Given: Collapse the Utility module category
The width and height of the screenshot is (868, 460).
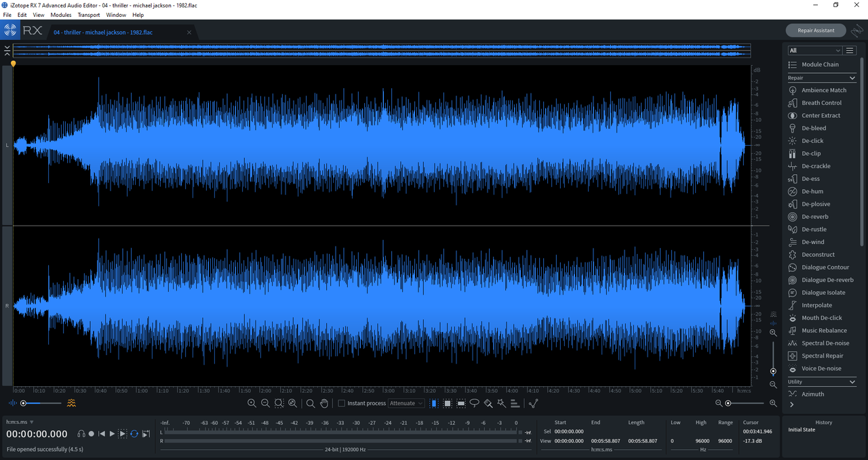Looking at the screenshot, I should pos(852,382).
